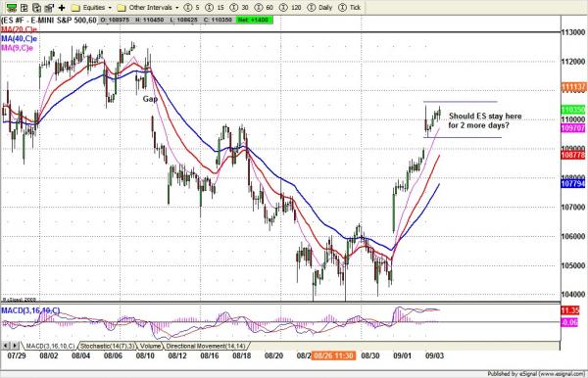Click the L: 108625 low value

tap(184, 20)
